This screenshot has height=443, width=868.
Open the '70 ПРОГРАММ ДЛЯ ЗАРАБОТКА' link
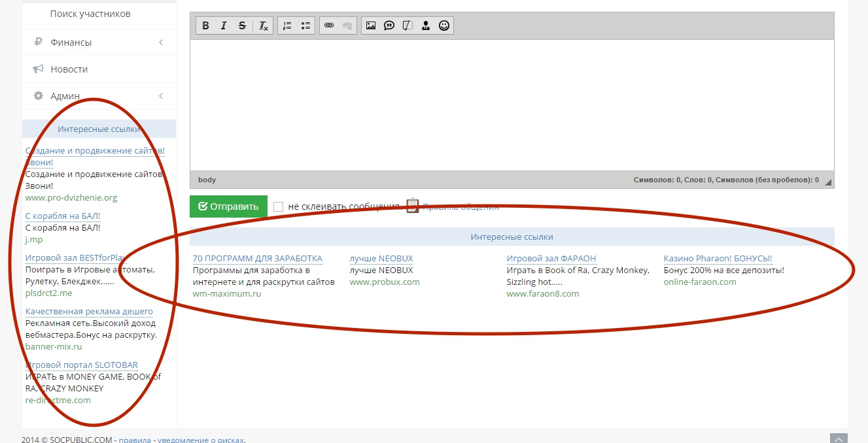(x=258, y=259)
